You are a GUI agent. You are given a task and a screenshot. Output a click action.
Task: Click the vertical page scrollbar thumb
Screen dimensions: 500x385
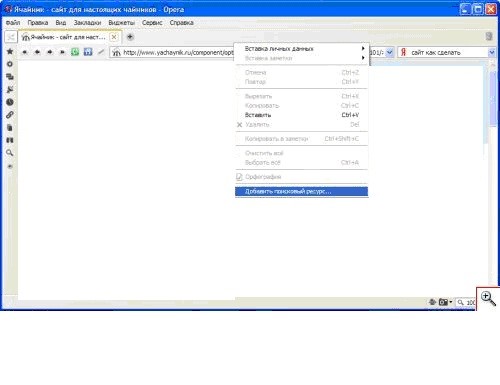pos(493,98)
